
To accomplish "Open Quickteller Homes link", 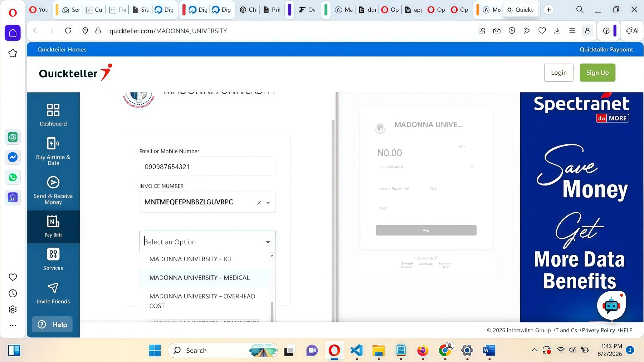I will pos(62,49).
